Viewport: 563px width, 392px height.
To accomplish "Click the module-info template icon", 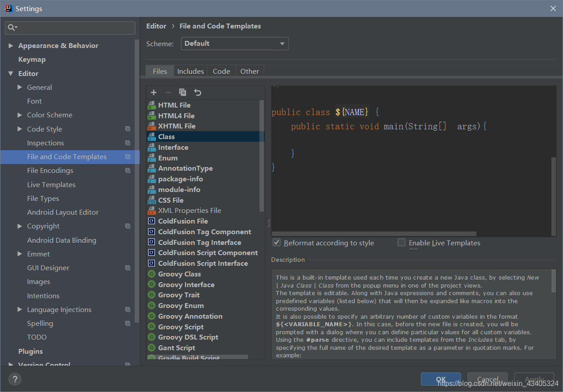I will tap(152, 190).
